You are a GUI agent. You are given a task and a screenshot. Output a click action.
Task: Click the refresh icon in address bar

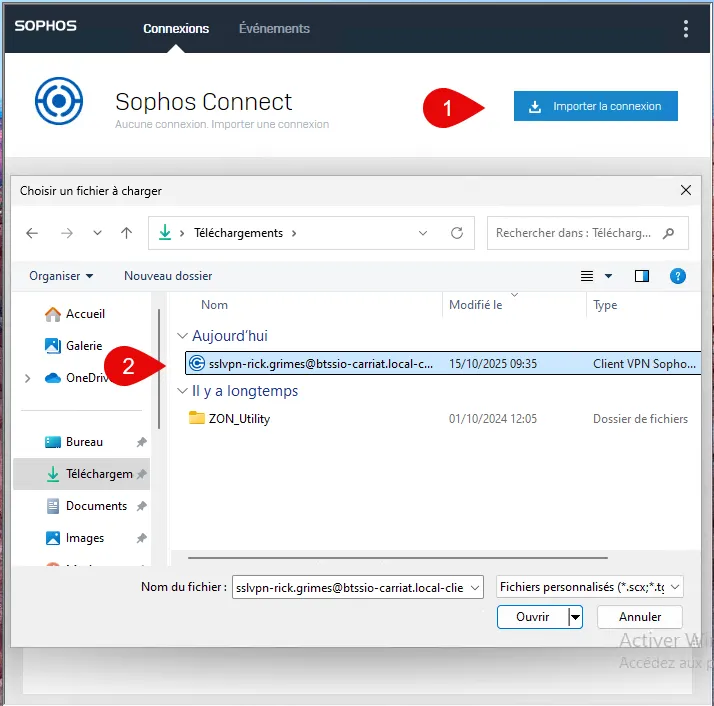coord(457,233)
